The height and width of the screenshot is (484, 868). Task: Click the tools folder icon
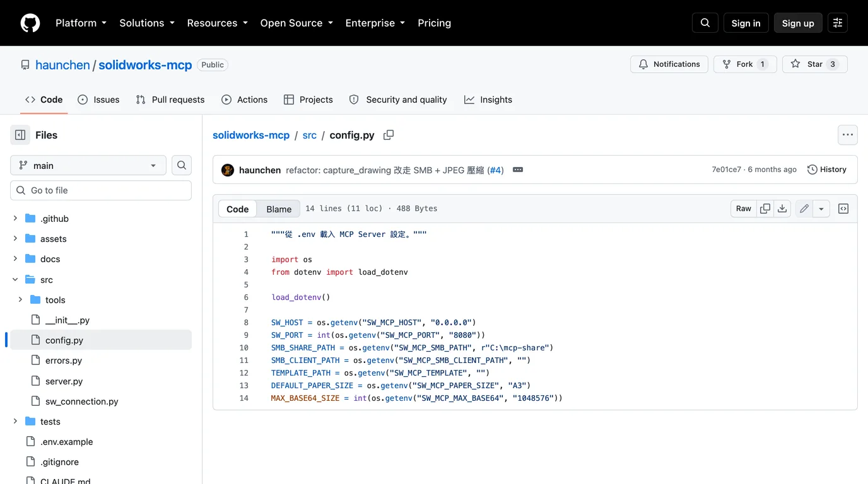35,300
